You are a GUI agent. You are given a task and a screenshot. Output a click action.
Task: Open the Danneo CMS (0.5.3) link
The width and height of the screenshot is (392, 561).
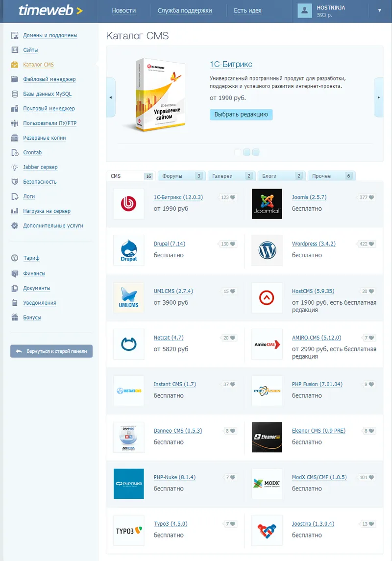pyautogui.click(x=178, y=431)
